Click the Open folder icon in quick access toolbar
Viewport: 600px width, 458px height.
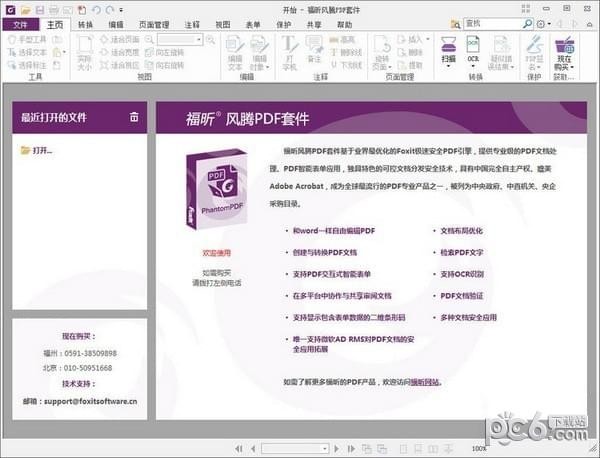24,9
